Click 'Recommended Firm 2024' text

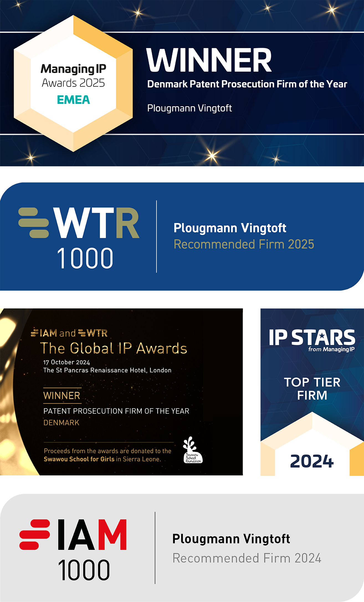coord(247,558)
